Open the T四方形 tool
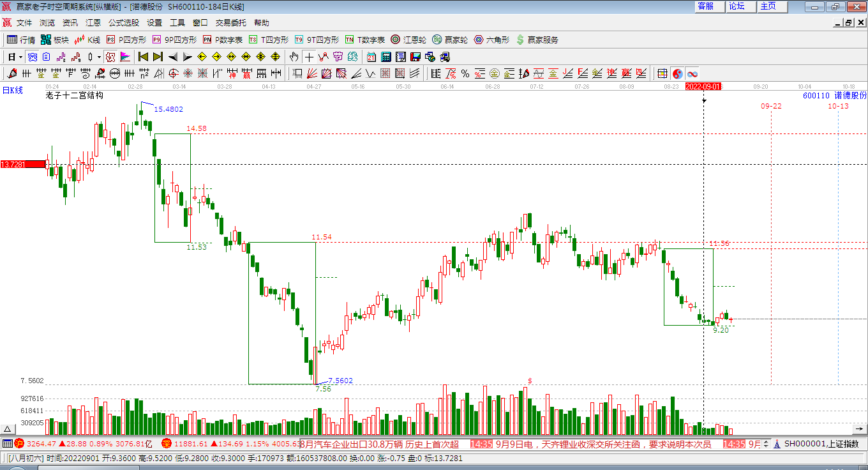 pos(269,40)
